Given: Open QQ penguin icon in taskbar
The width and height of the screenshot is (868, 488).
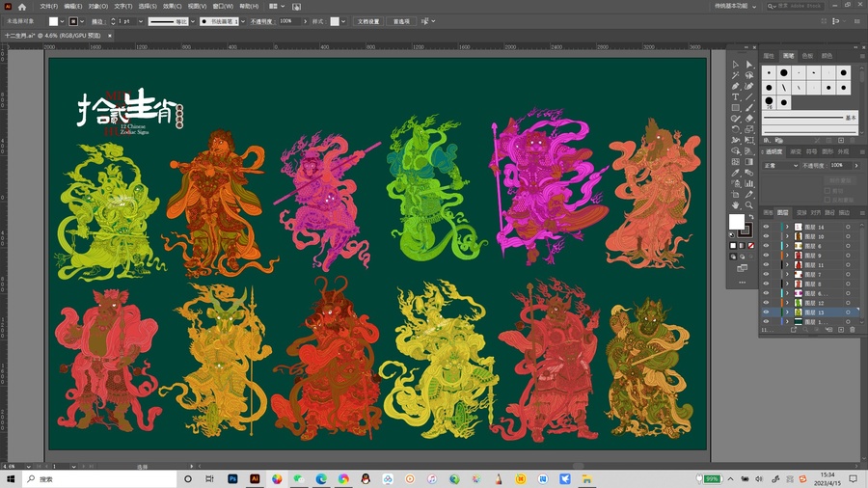Looking at the screenshot, I should coord(366,478).
